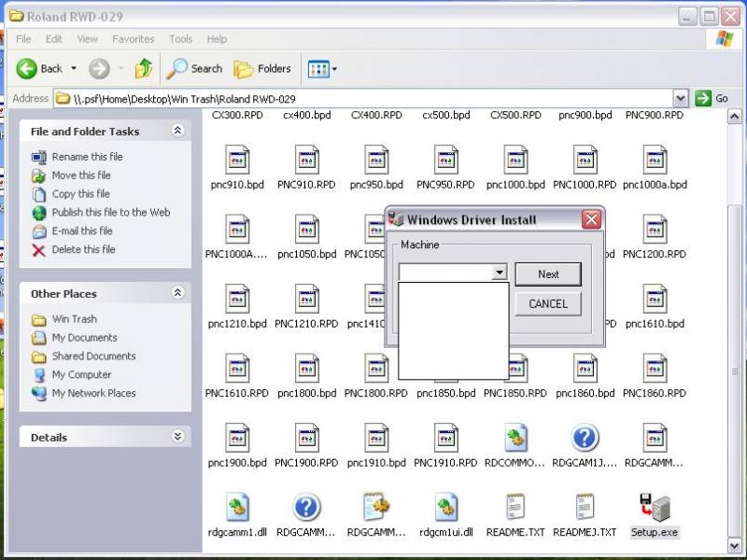This screenshot has width=747, height=560.
Task: Open Win Trash folder link
Action: point(75,319)
